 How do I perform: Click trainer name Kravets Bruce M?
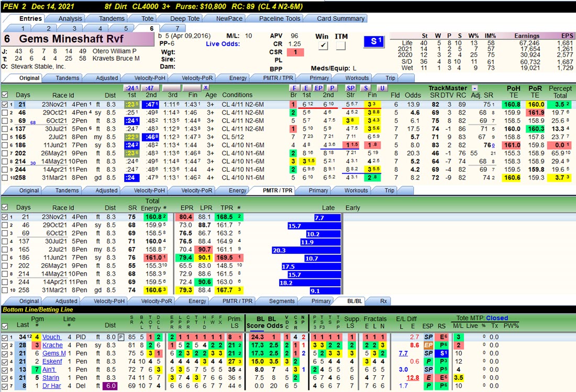click(x=116, y=59)
